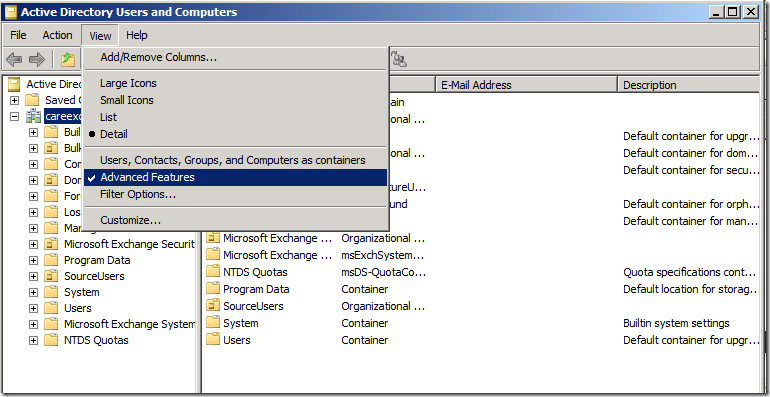Click the Bulk OU folder icon in tree

click(51, 148)
